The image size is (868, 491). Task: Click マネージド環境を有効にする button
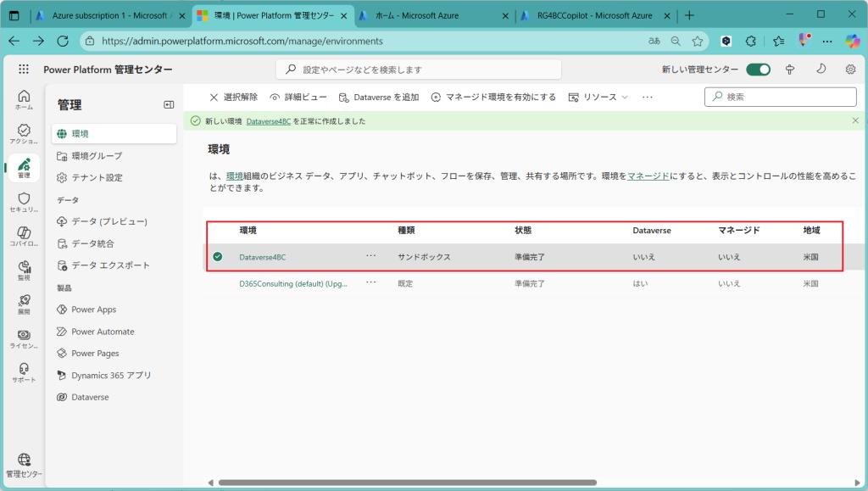tap(493, 98)
